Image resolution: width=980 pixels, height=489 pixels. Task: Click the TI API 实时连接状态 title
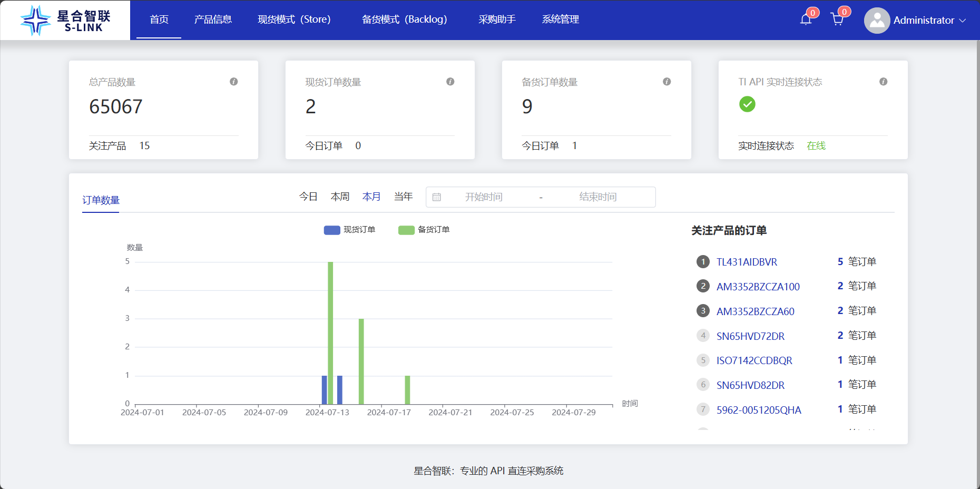780,82
